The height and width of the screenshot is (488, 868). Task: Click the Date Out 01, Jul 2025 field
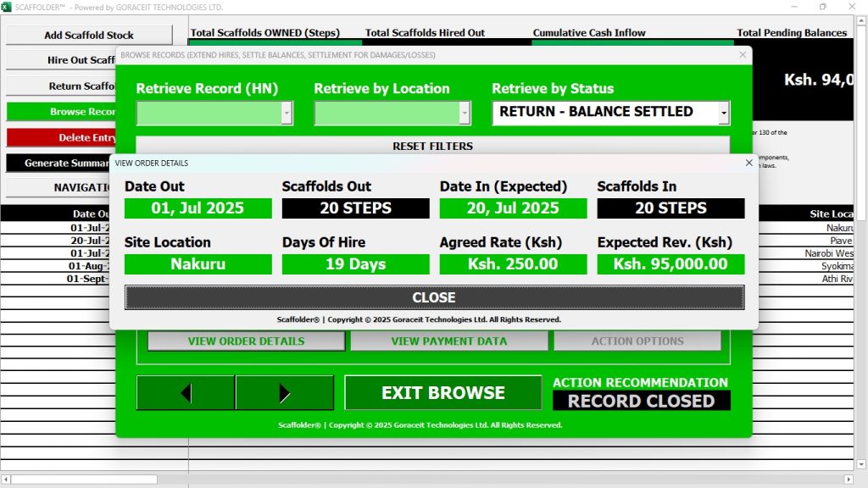pyautogui.click(x=198, y=208)
